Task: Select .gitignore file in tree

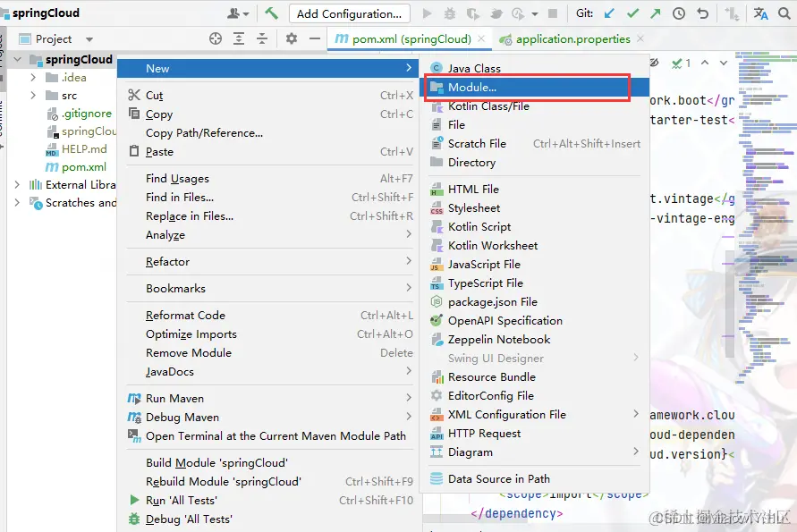Action: point(79,114)
